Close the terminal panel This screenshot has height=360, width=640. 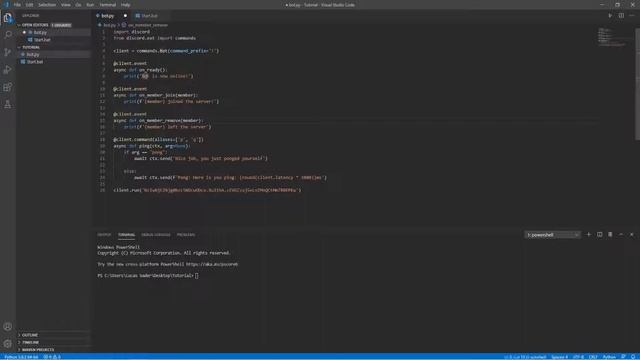(x=632, y=235)
